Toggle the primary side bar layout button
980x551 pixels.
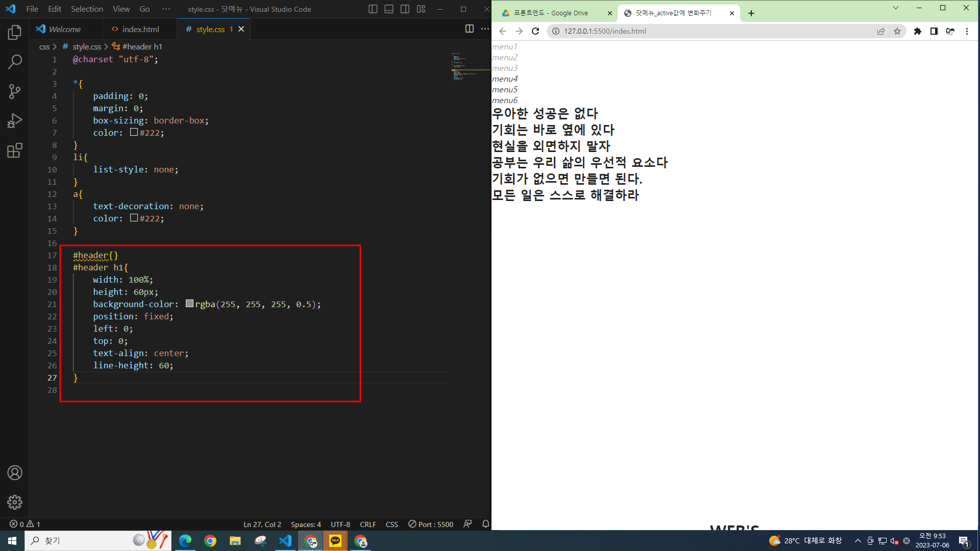point(373,9)
